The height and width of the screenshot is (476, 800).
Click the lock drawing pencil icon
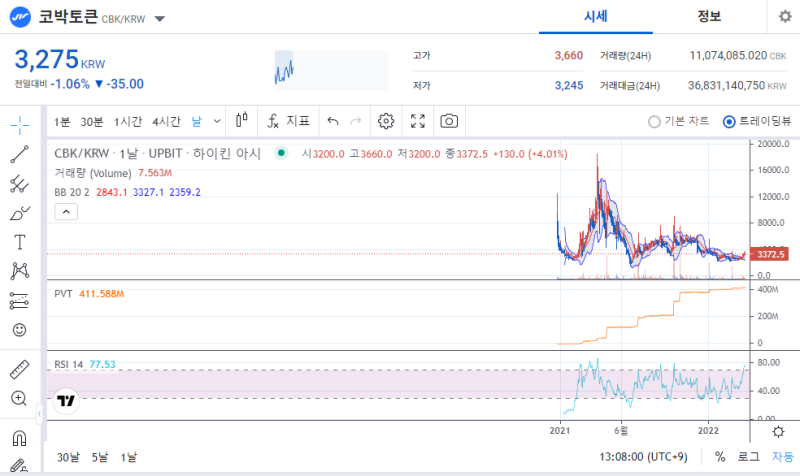point(19,465)
